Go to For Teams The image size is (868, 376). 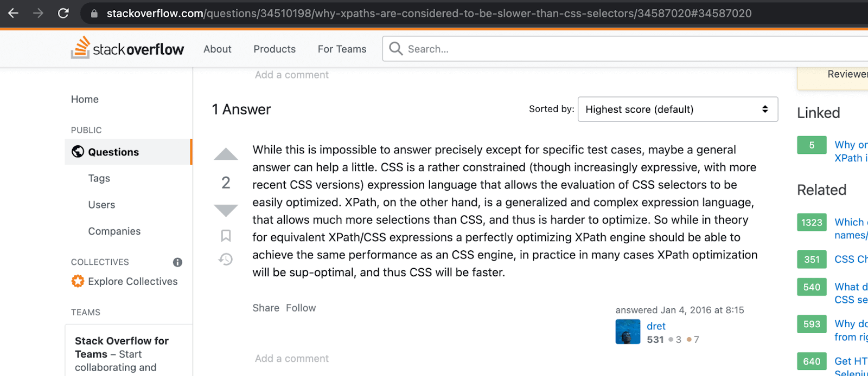pos(342,49)
